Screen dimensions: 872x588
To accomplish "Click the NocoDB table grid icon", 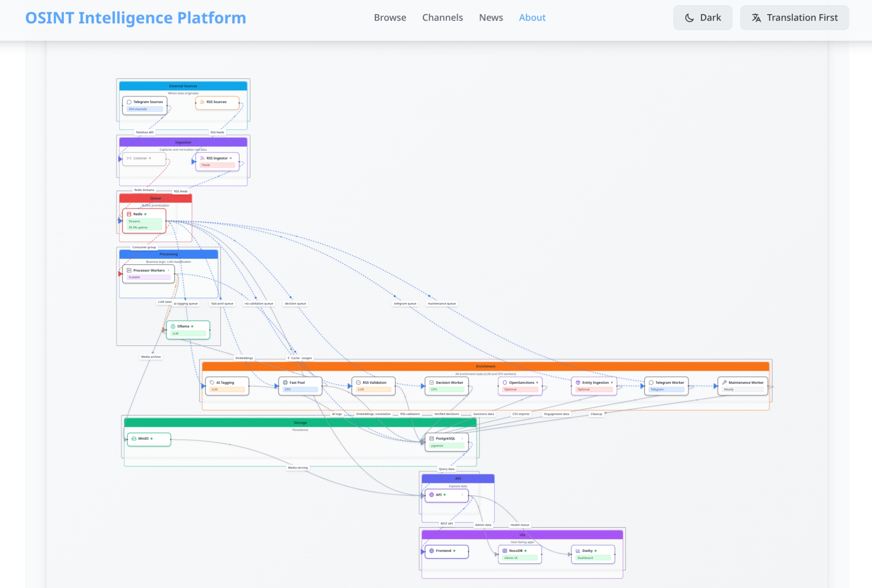I will [x=505, y=551].
